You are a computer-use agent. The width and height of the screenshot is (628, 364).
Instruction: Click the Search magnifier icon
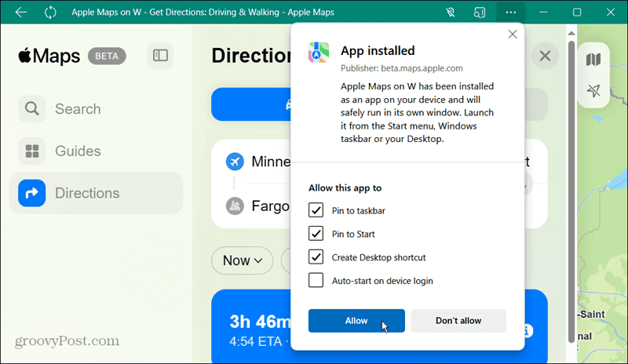pos(31,108)
